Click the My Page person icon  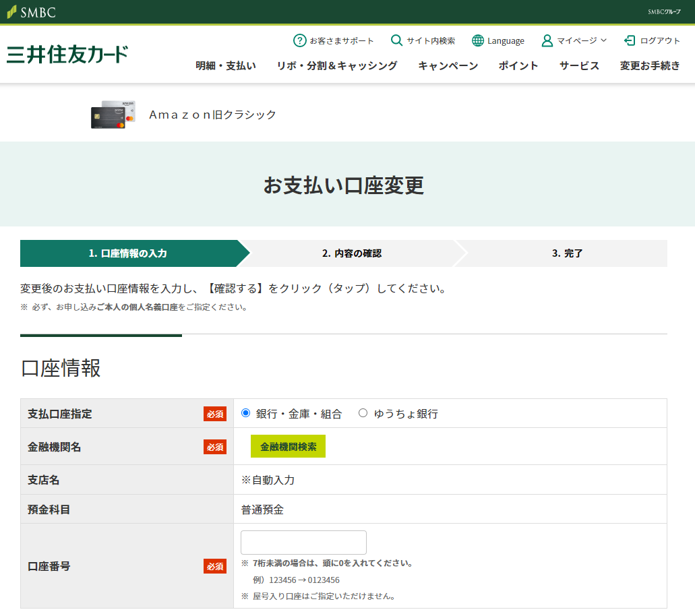point(547,40)
